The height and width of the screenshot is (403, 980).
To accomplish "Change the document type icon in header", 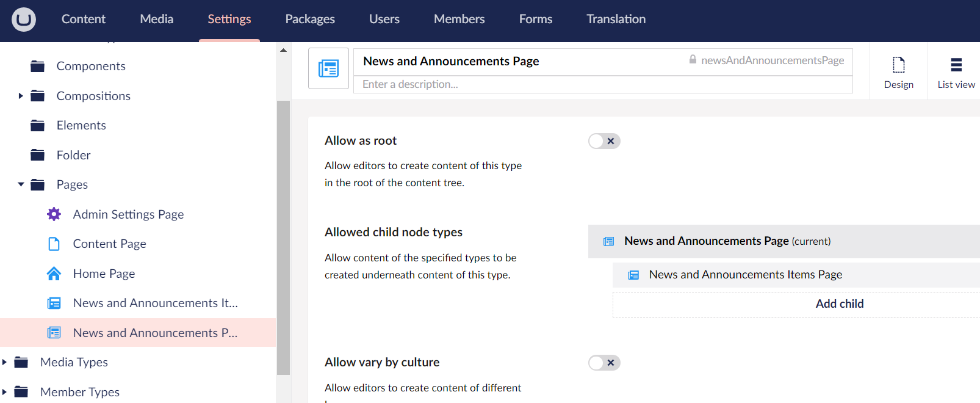I will (x=328, y=68).
